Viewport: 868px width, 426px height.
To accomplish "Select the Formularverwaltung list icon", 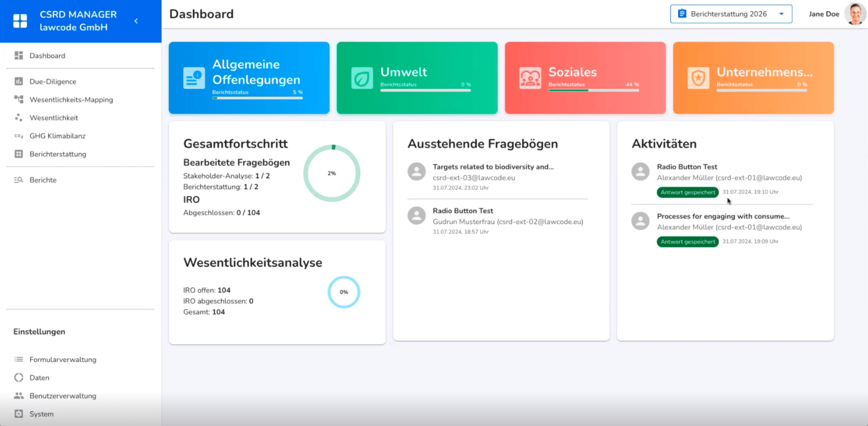I will click(18, 360).
